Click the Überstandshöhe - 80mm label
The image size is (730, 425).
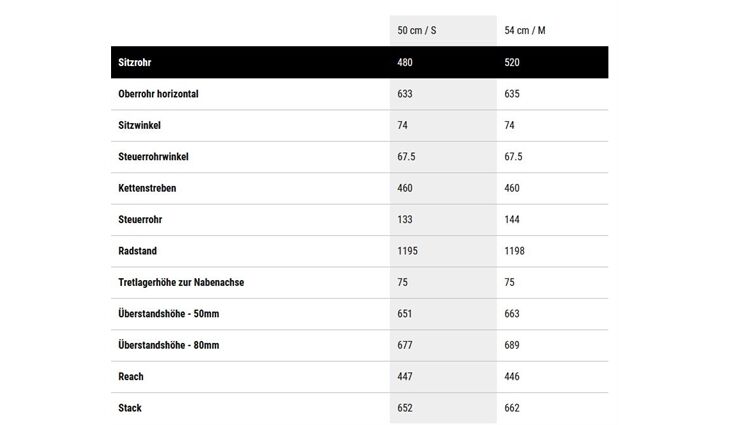[x=169, y=345]
